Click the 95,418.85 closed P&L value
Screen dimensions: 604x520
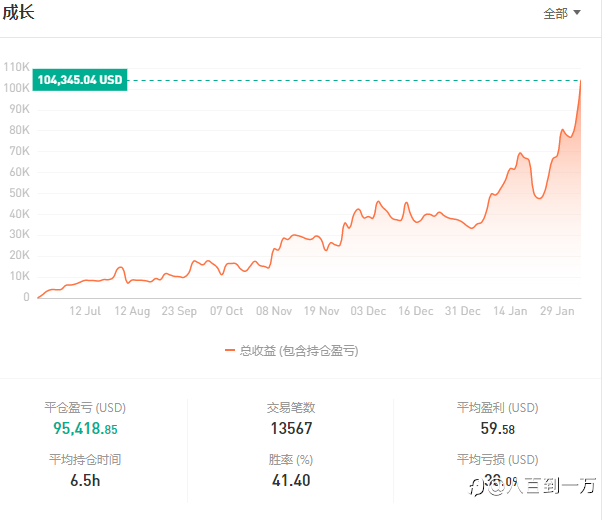tap(85, 428)
